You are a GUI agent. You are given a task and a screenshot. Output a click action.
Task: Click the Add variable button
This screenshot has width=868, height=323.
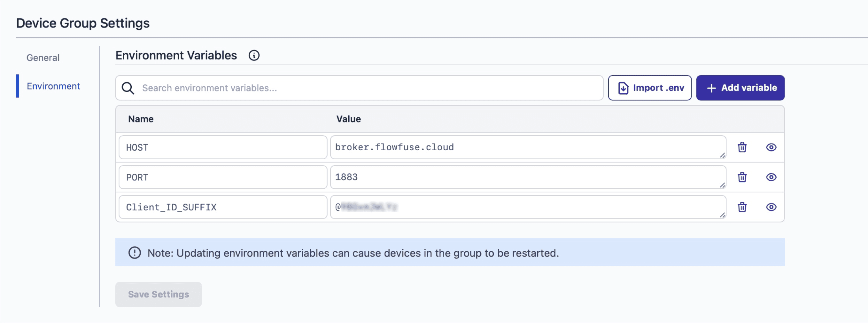(740, 88)
